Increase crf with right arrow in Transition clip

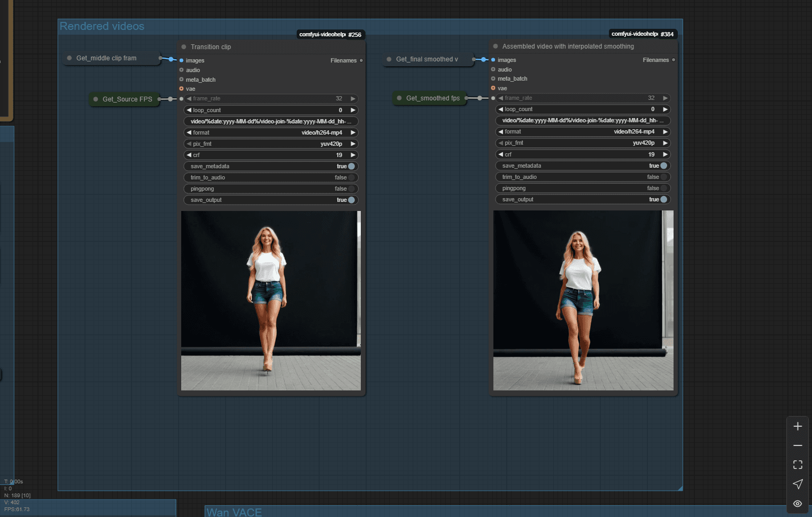(353, 155)
